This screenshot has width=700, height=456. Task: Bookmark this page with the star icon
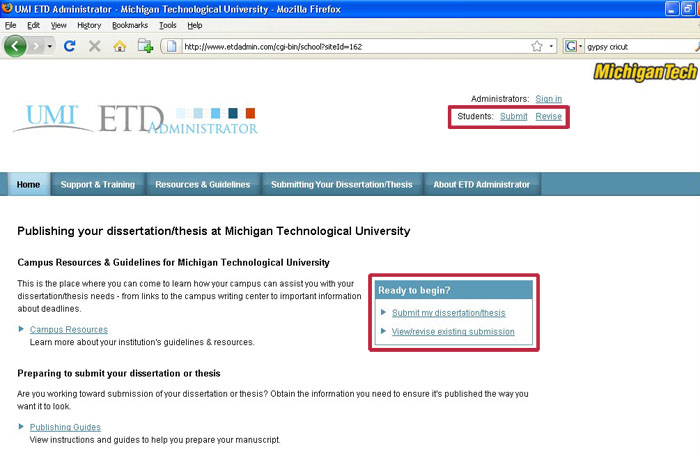pos(537,46)
